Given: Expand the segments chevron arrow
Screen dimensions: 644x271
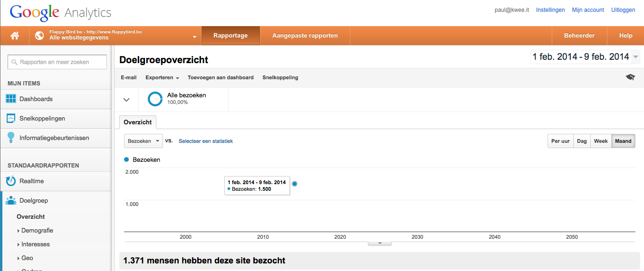Looking at the screenshot, I should click(126, 100).
